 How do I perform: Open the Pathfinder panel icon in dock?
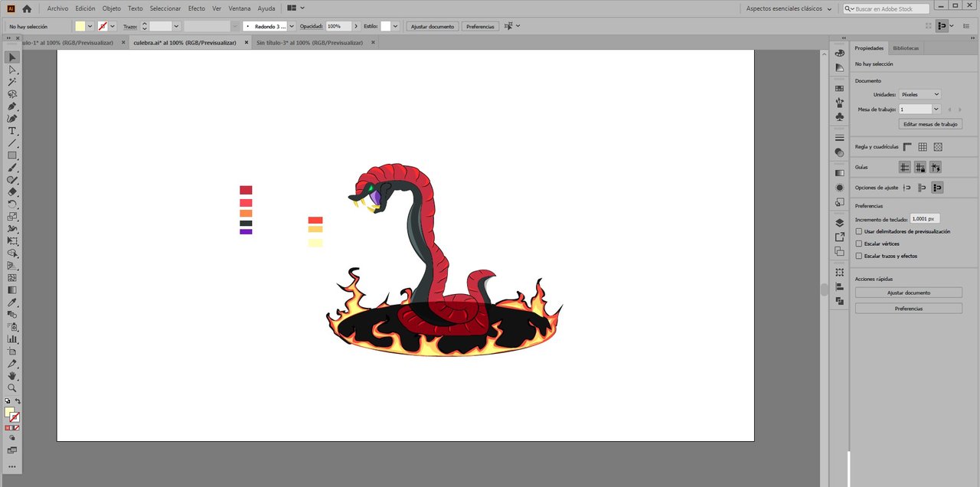(840, 301)
